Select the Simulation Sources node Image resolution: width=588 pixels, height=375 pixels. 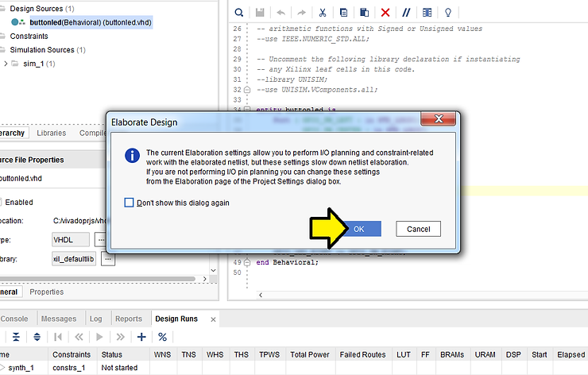coord(48,50)
